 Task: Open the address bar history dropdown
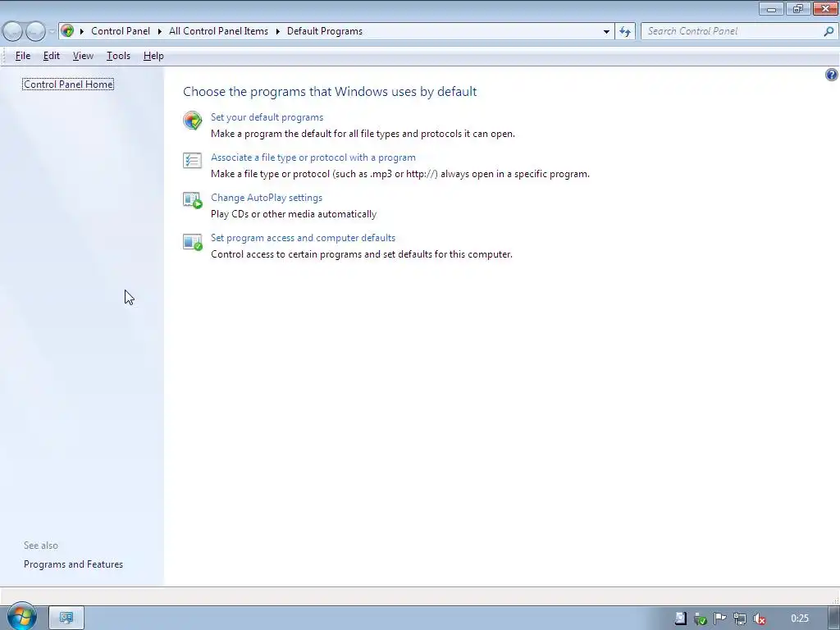tap(606, 32)
